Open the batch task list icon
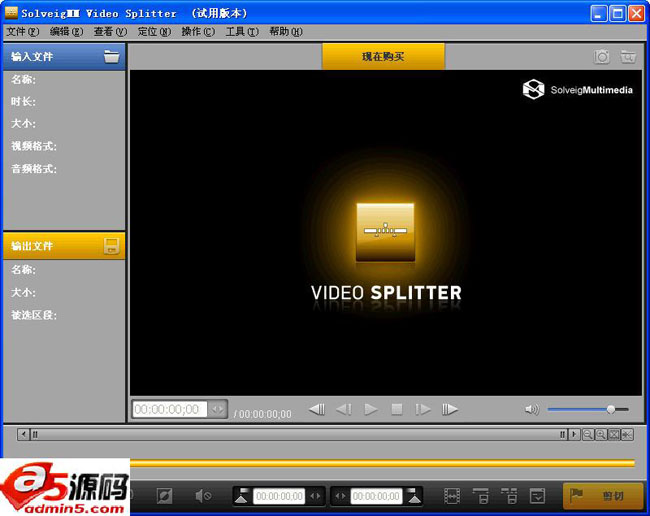 coord(537,496)
